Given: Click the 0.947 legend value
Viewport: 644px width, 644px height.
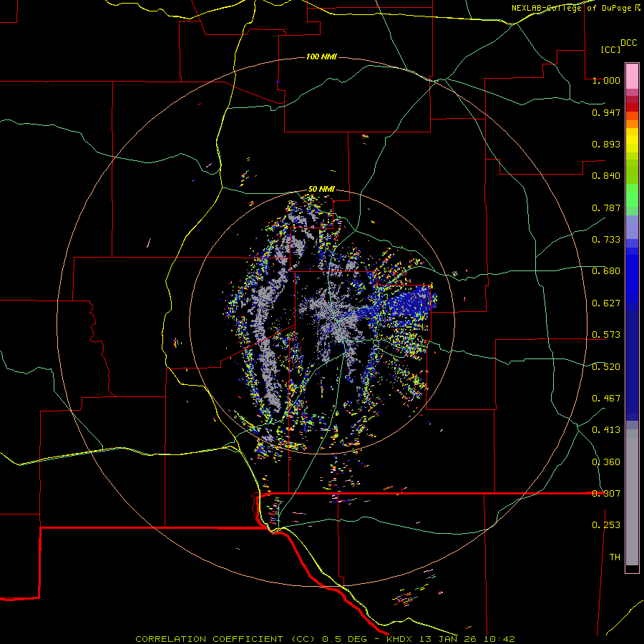Looking at the screenshot, I should coord(606,112).
